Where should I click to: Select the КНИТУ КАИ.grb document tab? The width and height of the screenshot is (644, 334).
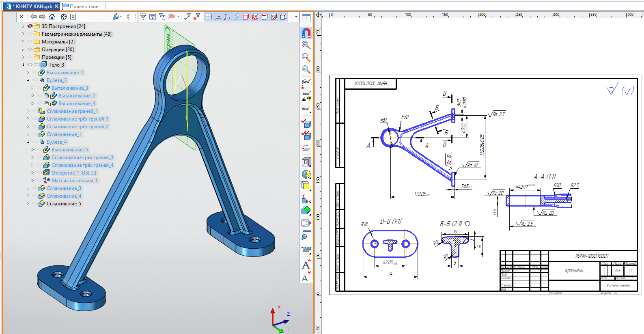31,6
